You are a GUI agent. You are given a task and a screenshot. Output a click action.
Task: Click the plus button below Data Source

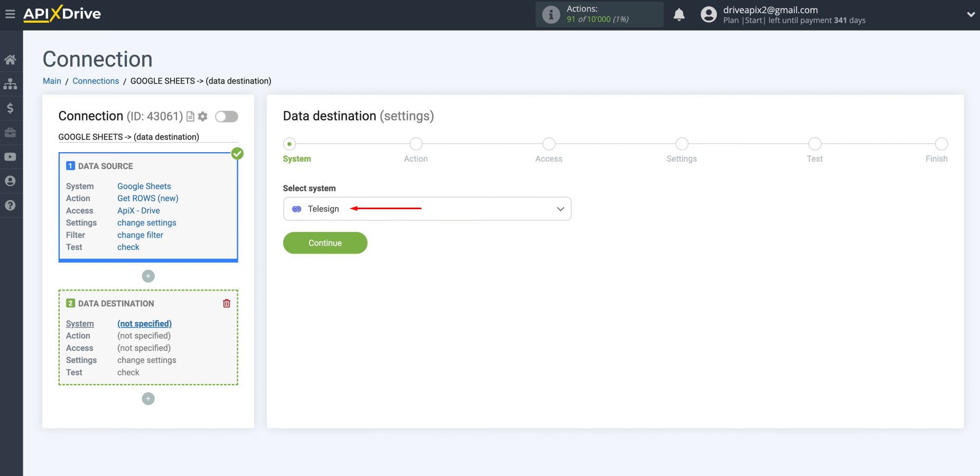click(x=148, y=276)
